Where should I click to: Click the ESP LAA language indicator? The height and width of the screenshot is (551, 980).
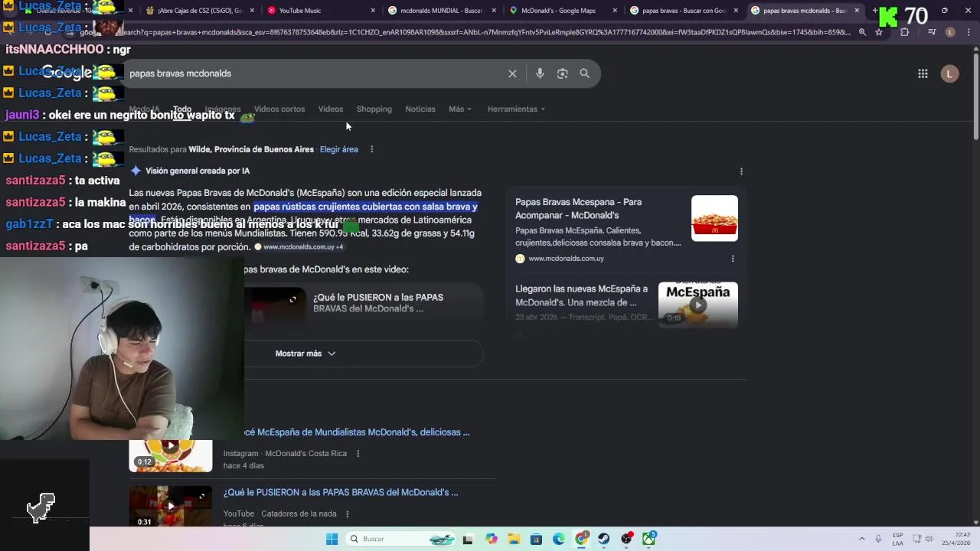pos(897,539)
